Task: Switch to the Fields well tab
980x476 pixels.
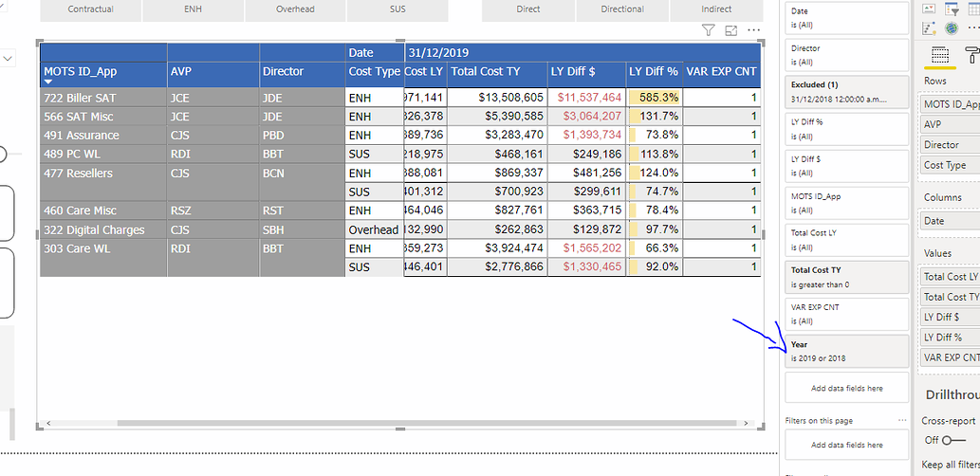Action: [940, 55]
